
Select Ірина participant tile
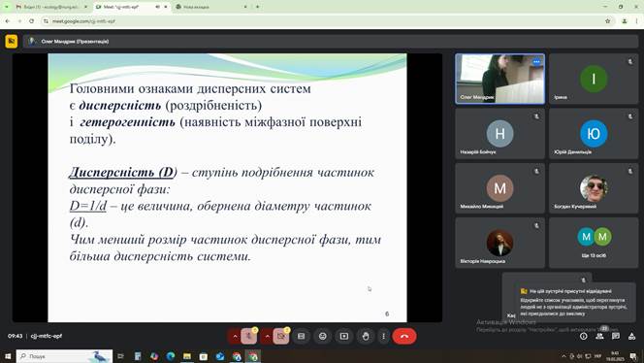[x=594, y=79]
